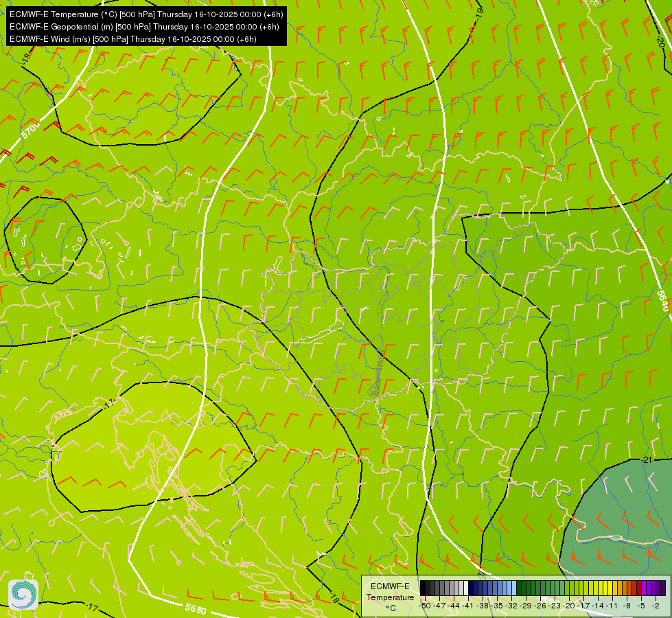The width and height of the screenshot is (672, 618).
Task: Select the Geopotential (m) 500 hPa title line
Action: [x=144, y=27]
